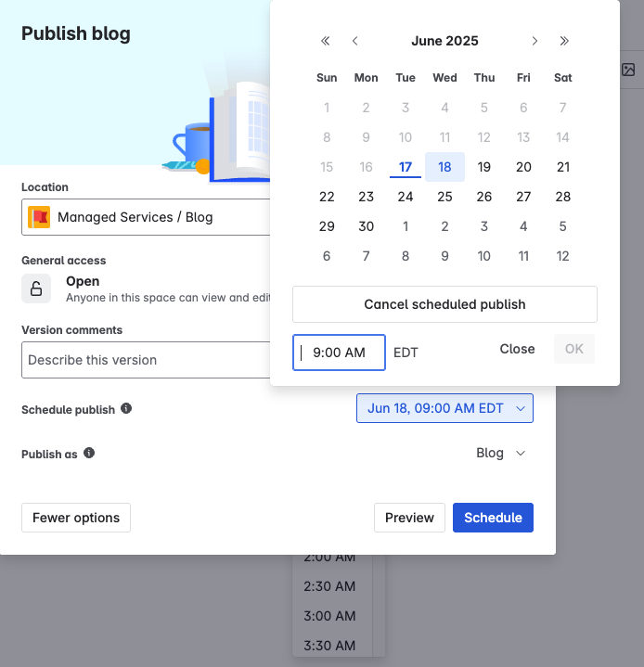Advance to next month arrow
644x667 pixels.
(x=535, y=41)
